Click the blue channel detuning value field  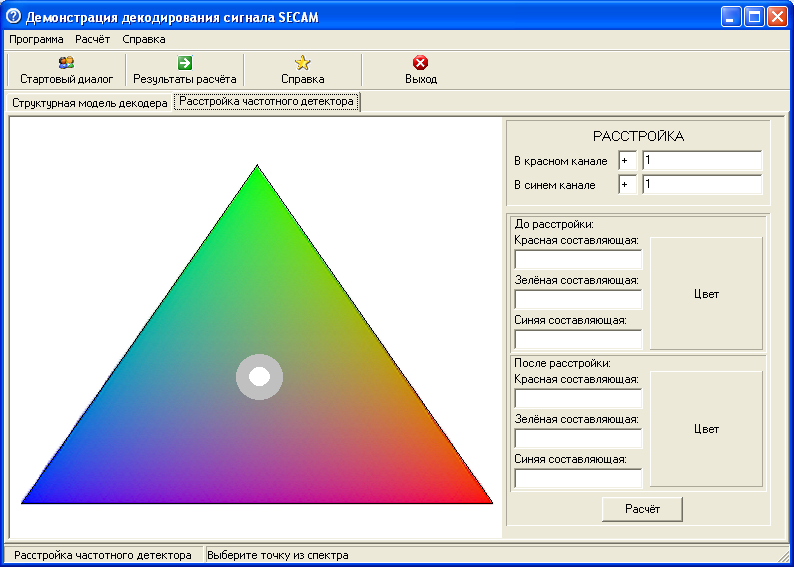(x=702, y=185)
